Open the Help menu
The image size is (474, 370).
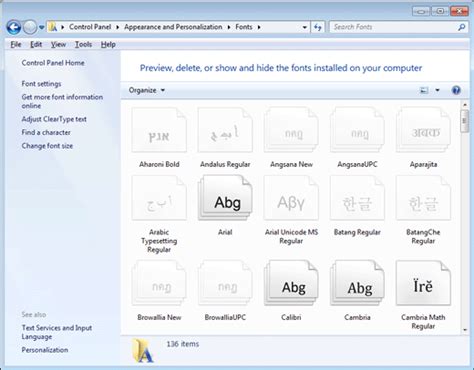[108, 44]
